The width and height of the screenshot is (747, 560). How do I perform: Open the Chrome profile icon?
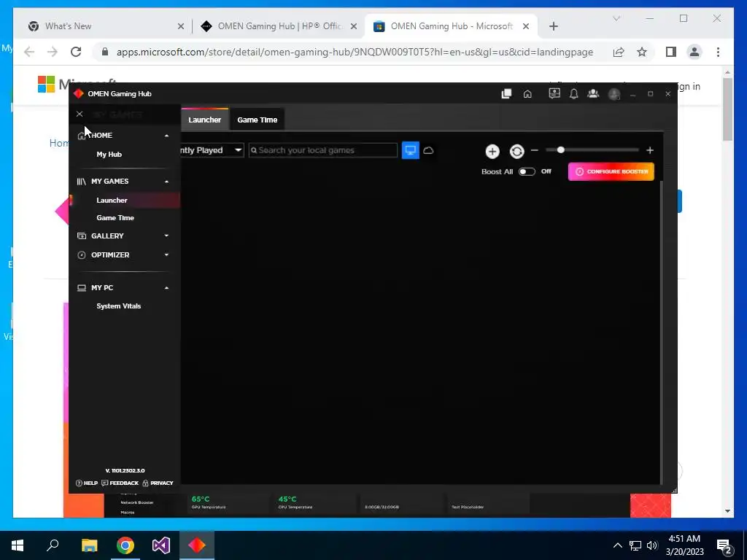[694, 52]
